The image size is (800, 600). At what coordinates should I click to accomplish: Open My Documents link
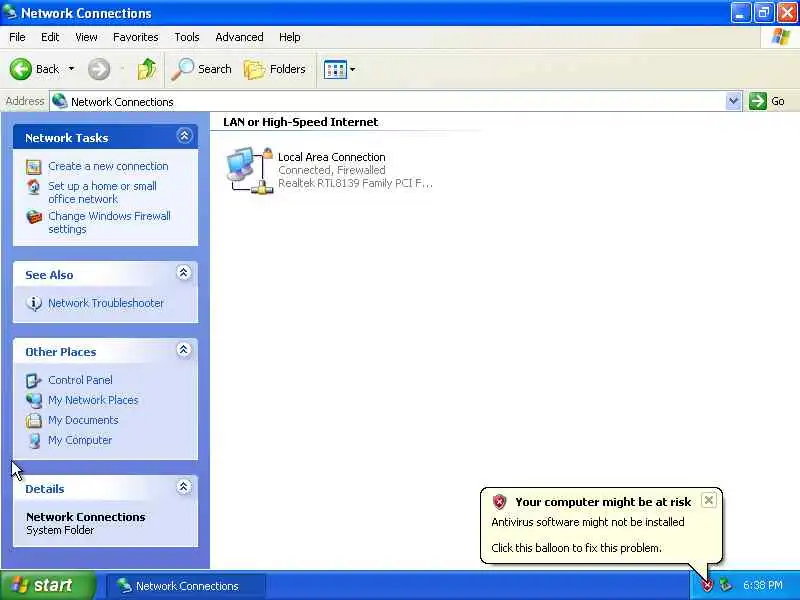(83, 420)
